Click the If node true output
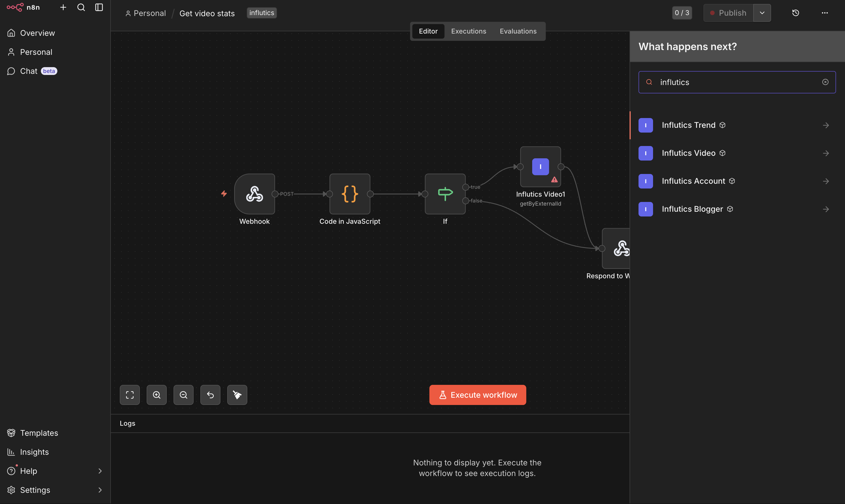Image resolution: width=845 pixels, height=504 pixels. click(466, 187)
